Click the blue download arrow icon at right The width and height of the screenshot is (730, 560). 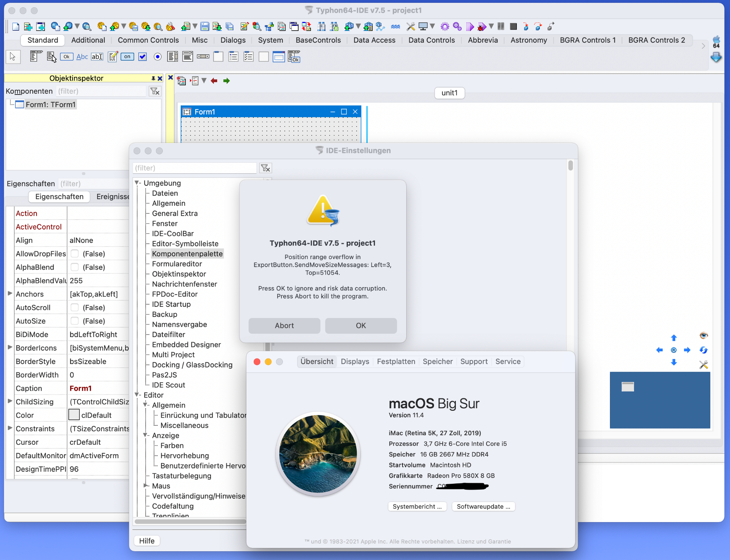click(716, 57)
